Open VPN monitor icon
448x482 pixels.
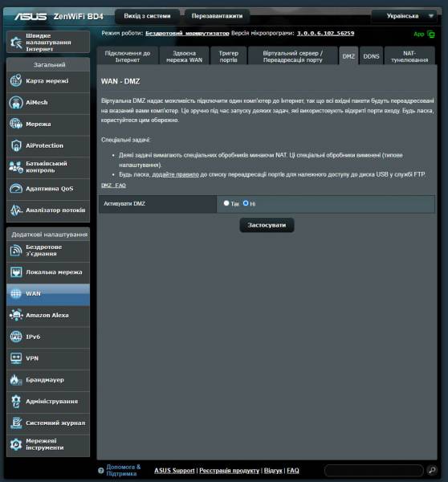[16, 358]
